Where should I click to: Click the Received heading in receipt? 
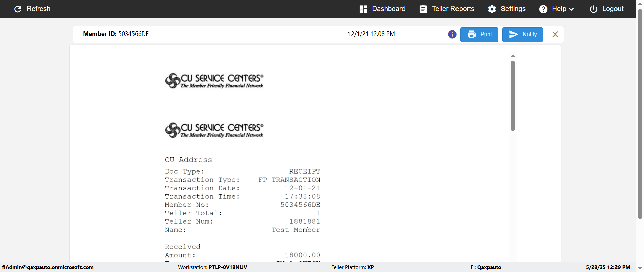coord(182,247)
